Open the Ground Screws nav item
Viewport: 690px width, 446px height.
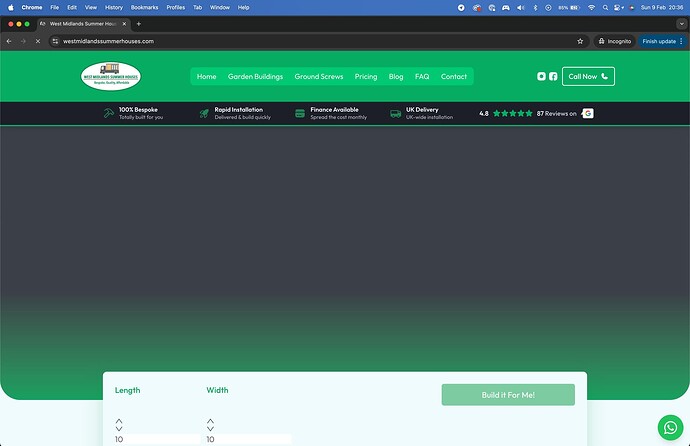pos(319,77)
